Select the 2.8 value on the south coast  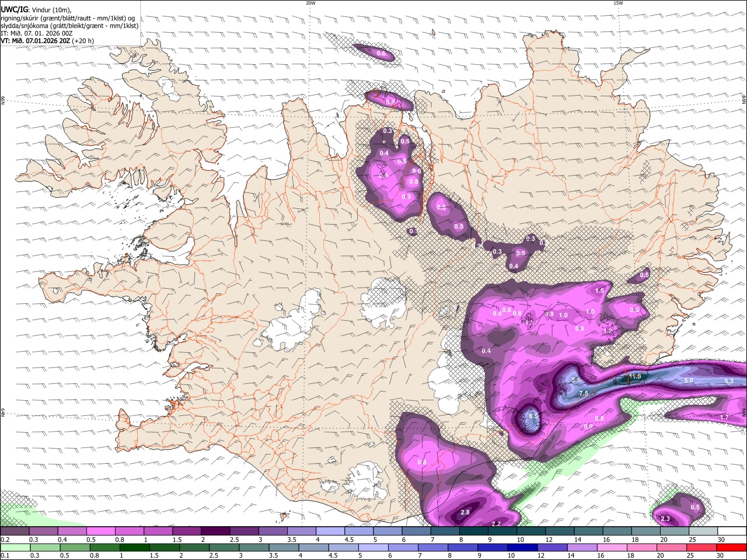(465, 513)
